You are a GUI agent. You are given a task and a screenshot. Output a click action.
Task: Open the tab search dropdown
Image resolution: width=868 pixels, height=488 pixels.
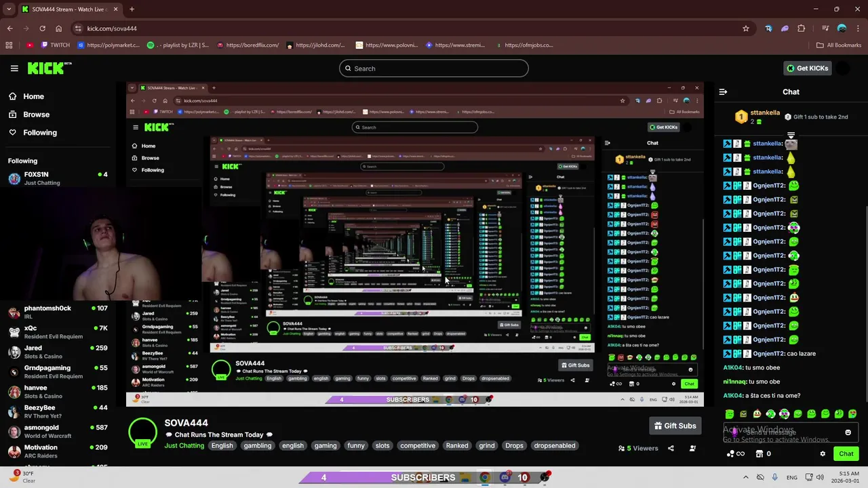tap(9, 9)
